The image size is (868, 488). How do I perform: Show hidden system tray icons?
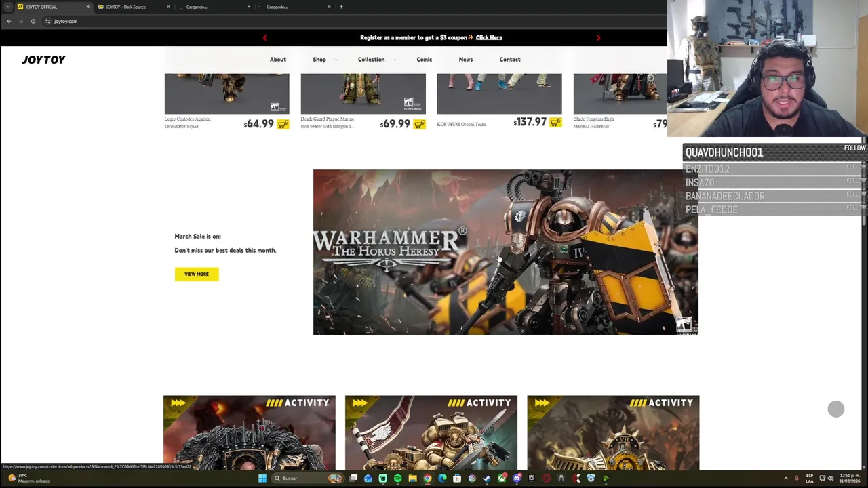coord(786,479)
